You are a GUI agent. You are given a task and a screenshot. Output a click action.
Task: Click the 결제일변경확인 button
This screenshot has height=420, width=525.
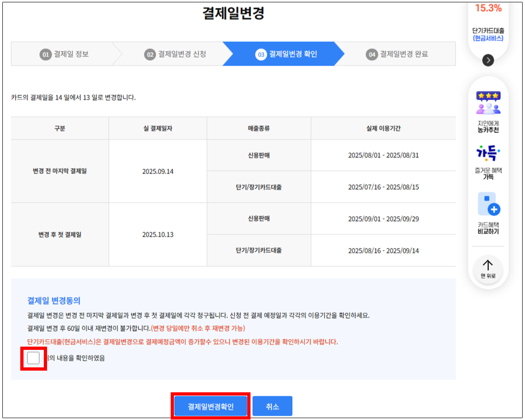point(211,407)
